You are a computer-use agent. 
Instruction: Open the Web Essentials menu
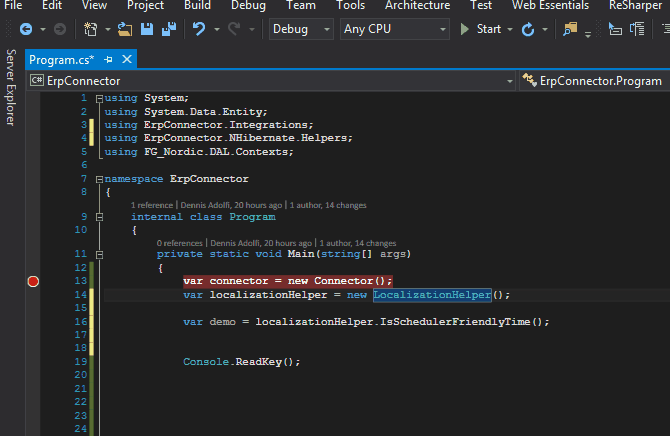[550, 5]
